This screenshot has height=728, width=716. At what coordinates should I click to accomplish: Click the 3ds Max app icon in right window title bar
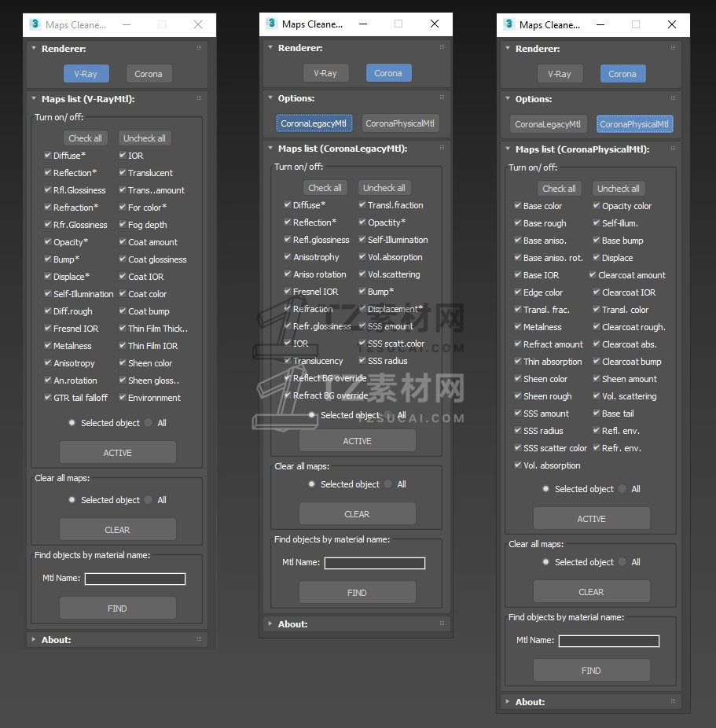(x=509, y=24)
